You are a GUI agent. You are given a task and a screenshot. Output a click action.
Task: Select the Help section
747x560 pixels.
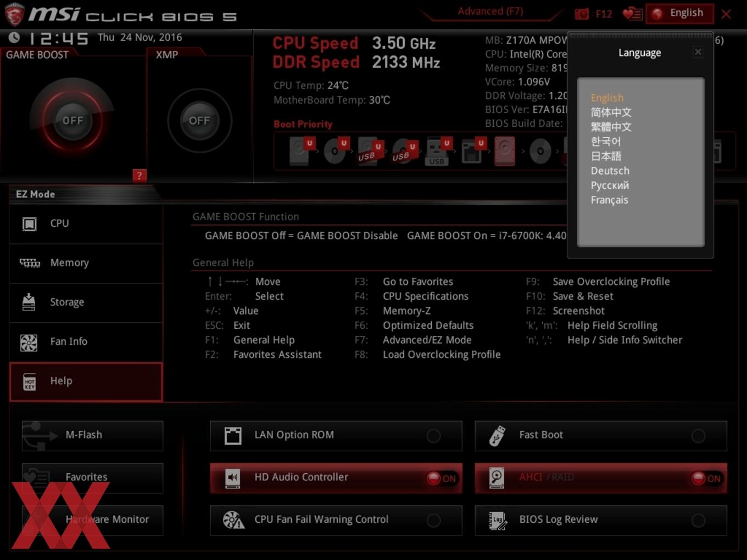(x=86, y=382)
